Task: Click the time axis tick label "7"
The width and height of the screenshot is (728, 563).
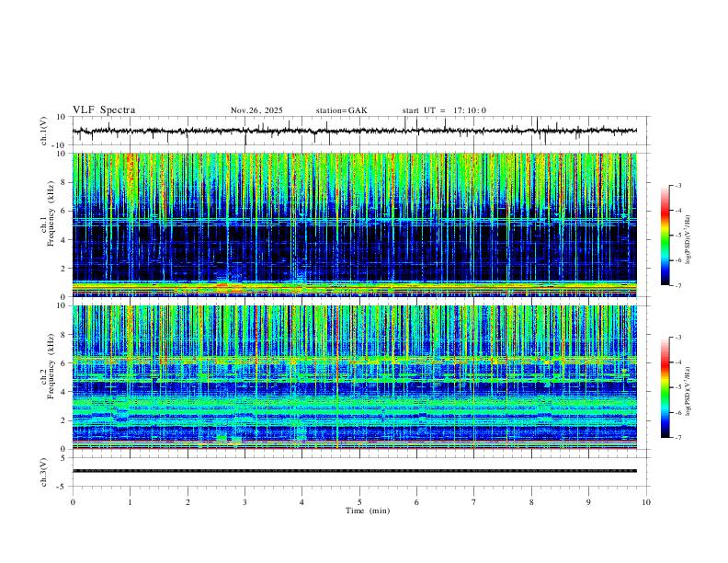Action: [474, 502]
